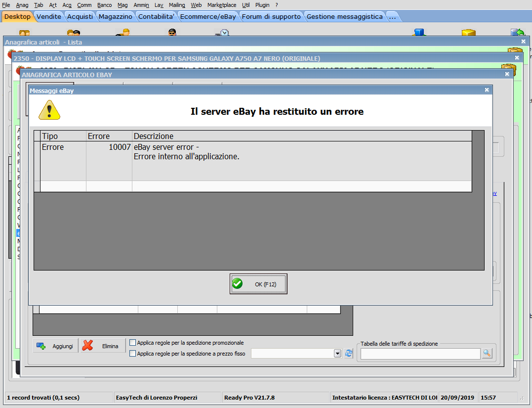Click the magnifier icon for shipping rates table
The image size is (532, 408).
point(487,353)
